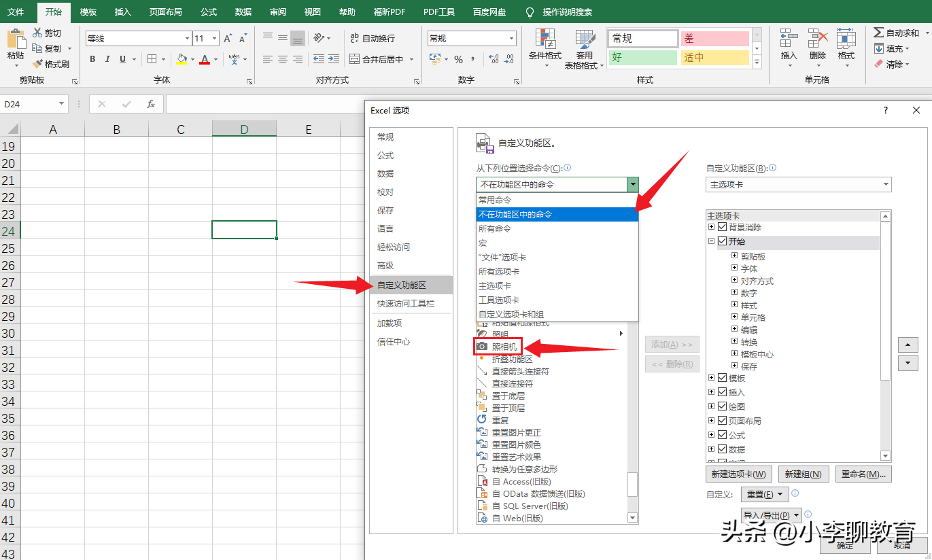The height and width of the screenshot is (560, 932).
Task: Open the 页面布局 ribbon tab
Action: [166, 12]
